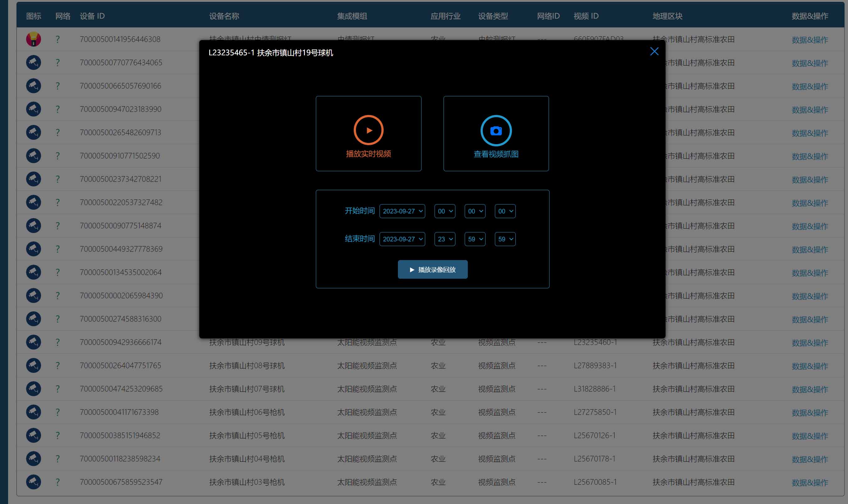This screenshot has width=848, height=504.
Task: Click camera icon for 扶余市镇山村09号球机
Action: [x=33, y=342]
